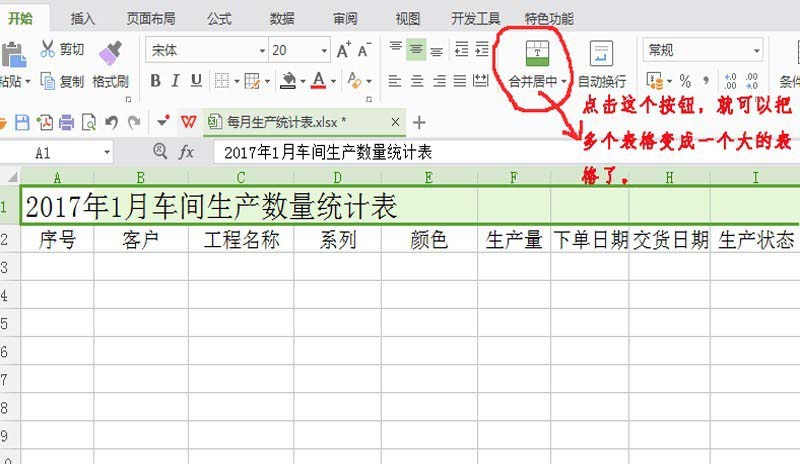The image size is (800, 464).
Task: Expand the Name Box A1 dropdown
Action: point(107,152)
